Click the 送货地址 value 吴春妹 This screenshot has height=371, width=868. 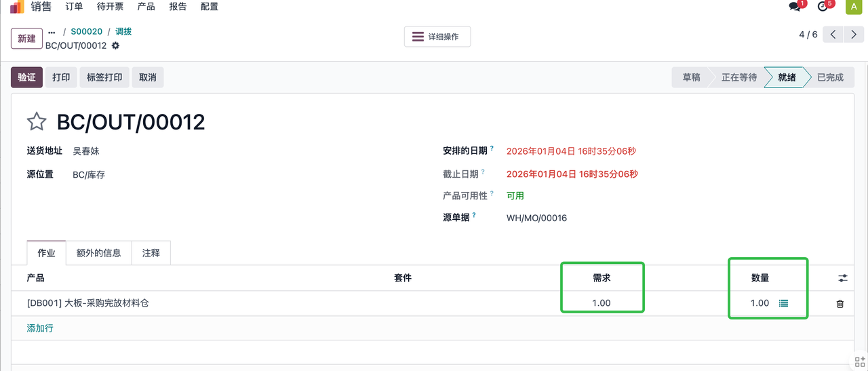[86, 151]
